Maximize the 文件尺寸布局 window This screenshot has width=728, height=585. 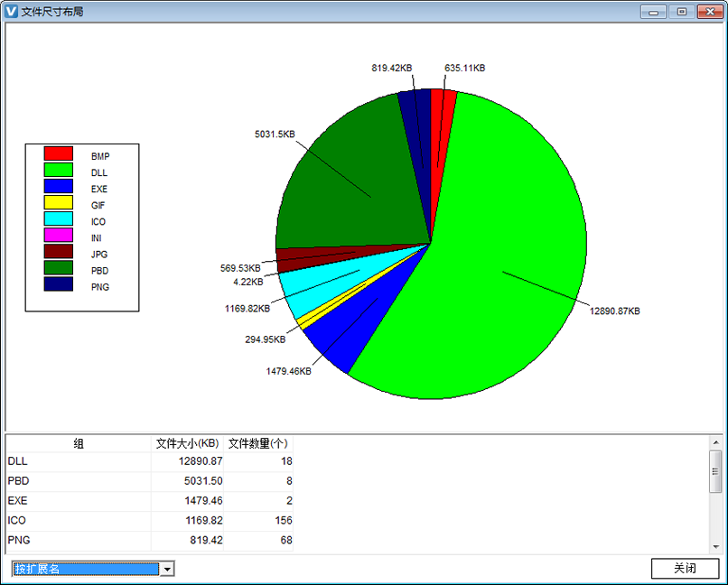(682, 11)
